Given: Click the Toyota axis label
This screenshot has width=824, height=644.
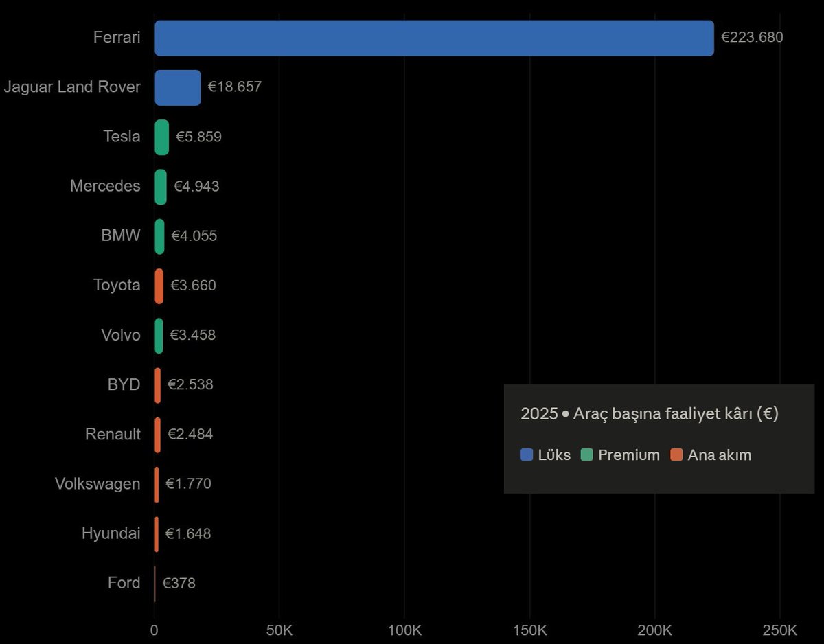Looking at the screenshot, I should pyautogui.click(x=117, y=285).
